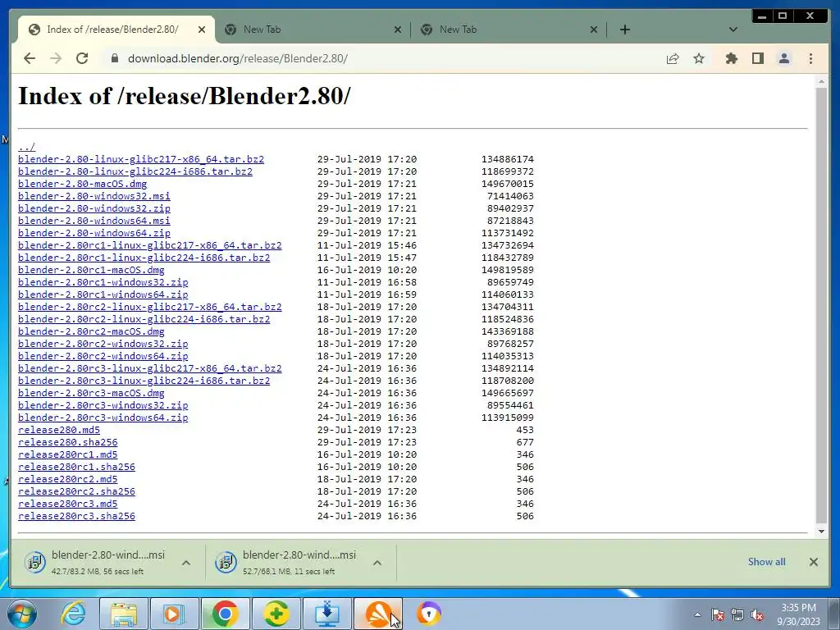This screenshot has height=630, width=840.
Task: Download blender-2.80-windows32.msi
Action: coord(94,196)
